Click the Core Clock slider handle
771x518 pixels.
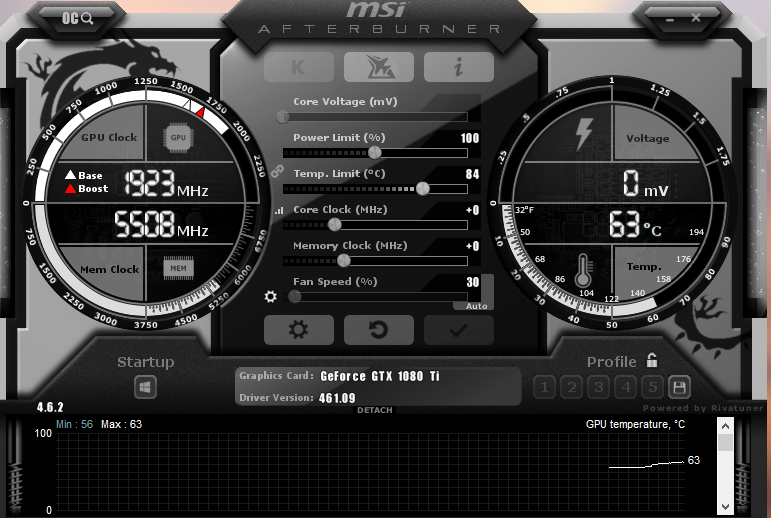(335, 224)
